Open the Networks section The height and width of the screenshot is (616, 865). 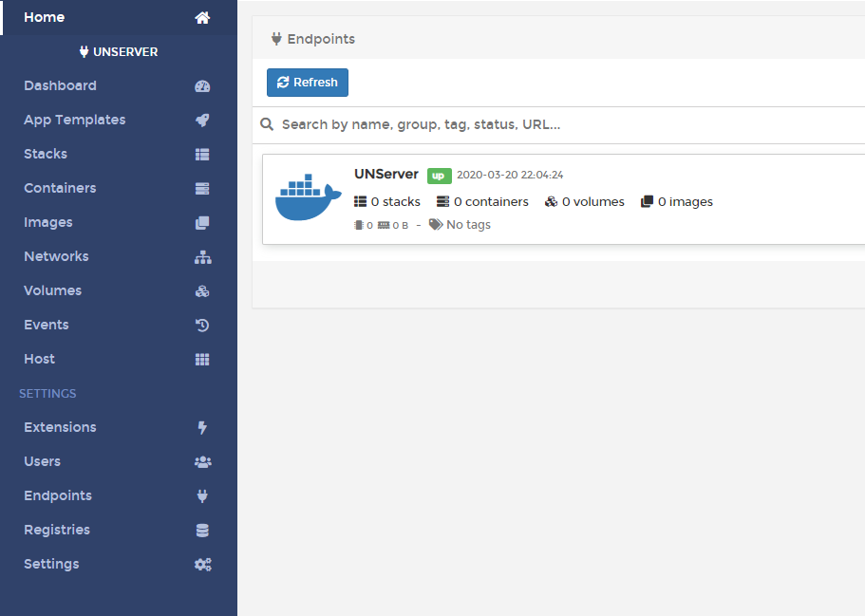click(119, 256)
